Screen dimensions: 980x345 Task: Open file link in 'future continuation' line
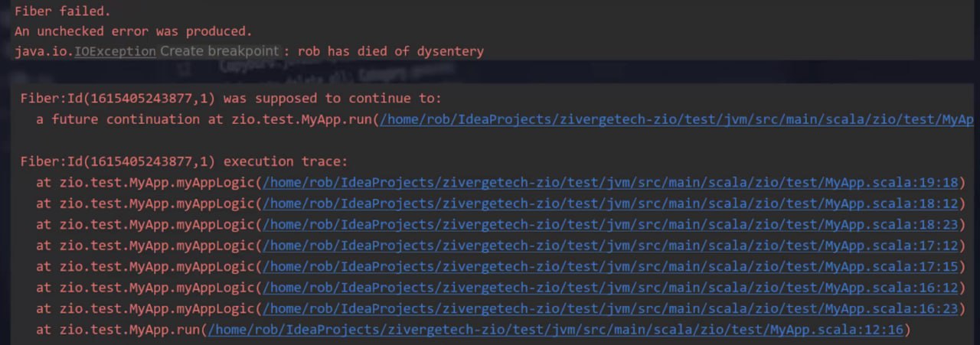676,119
